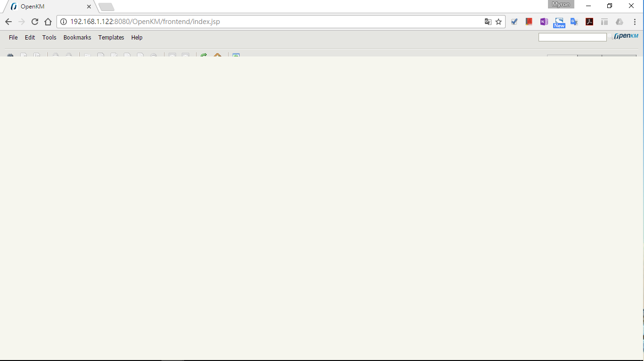The height and width of the screenshot is (361, 644).
Task: Click the Google Translate extension icon
Action: (574, 22)
